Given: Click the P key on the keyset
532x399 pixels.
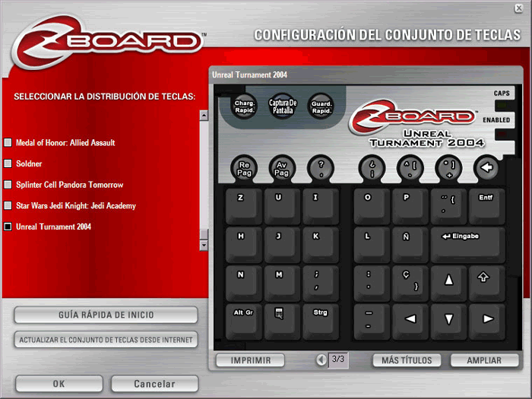Looking at the screenshot, I should click(x=410, y=206).
